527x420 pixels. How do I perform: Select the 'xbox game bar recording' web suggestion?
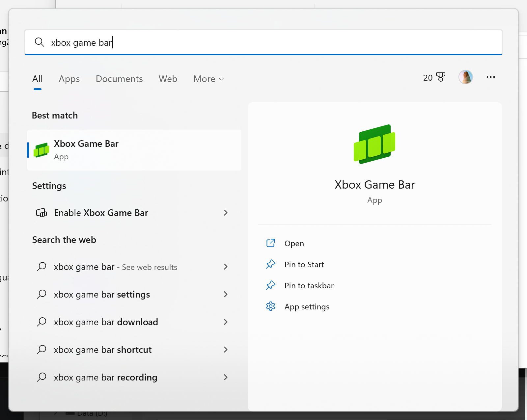click(134, 377)
